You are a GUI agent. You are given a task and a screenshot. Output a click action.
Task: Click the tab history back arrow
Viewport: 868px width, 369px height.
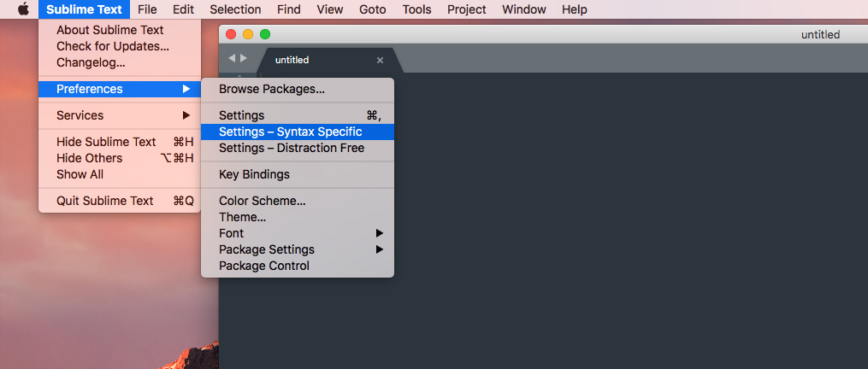(232, 58)
